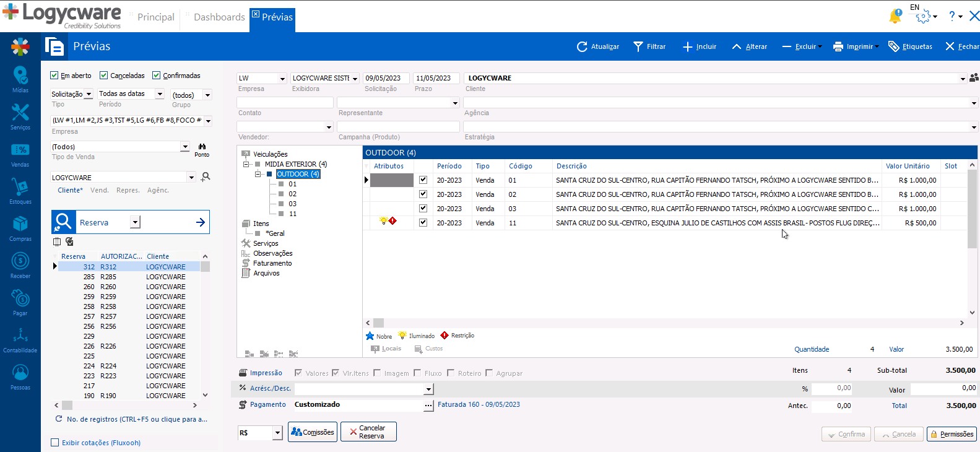Open the Faturada 160 - 09/05/2023 link

pyautogui.click(x=479, y=404)
